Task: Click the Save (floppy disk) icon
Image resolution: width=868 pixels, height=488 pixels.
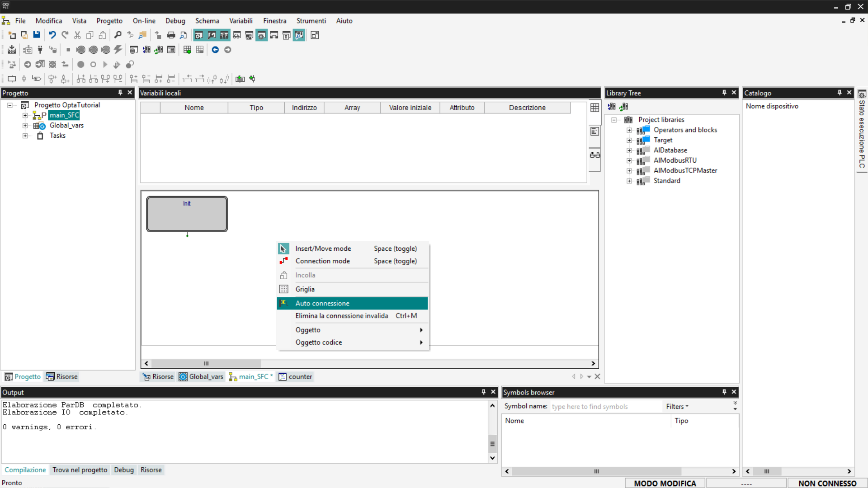Action: click(37, 35)
